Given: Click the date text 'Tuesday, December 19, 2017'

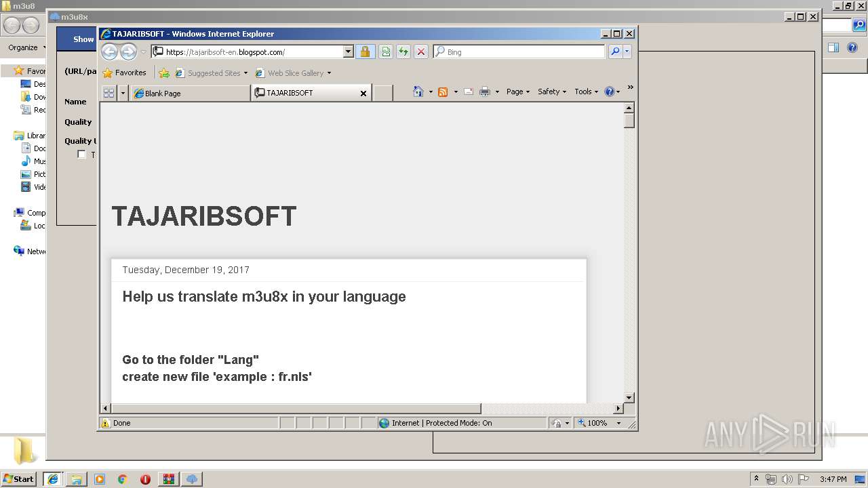Looking at the screenshot, I should (x=186, y=270).
